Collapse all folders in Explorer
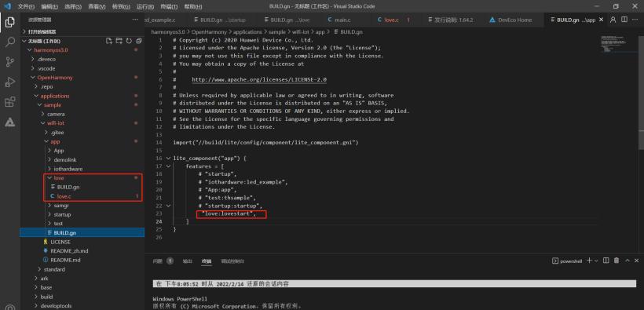 pos(138,41)
